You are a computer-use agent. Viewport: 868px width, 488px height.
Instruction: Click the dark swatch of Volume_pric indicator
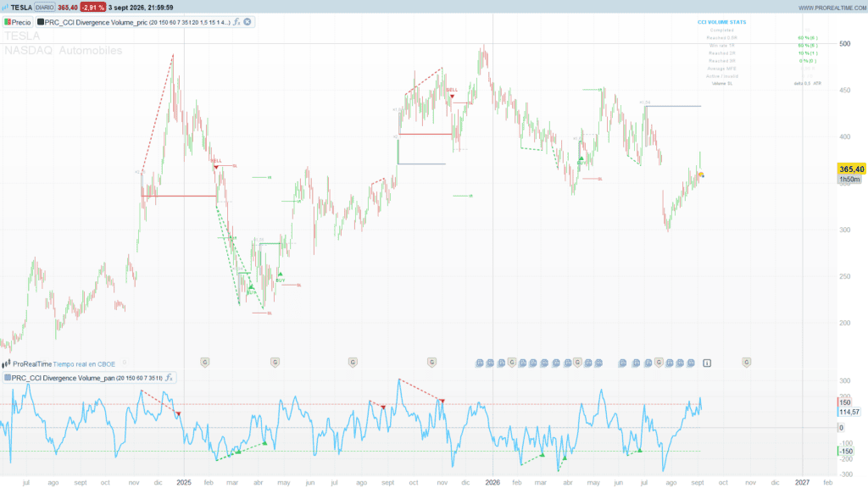[41, 22]
